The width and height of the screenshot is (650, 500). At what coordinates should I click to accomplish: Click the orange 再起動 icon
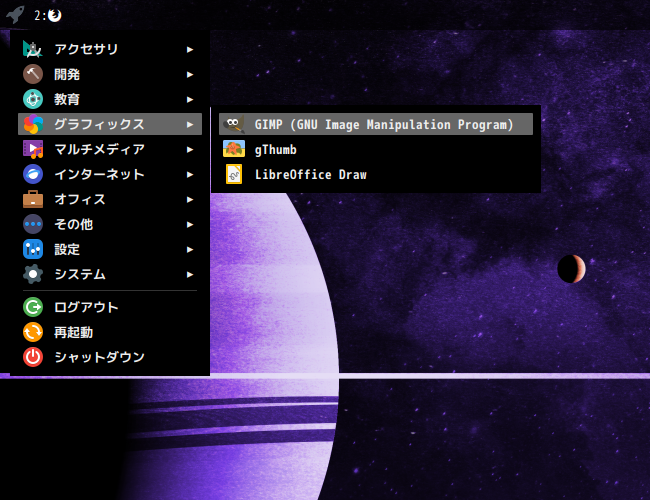(33, 332)
